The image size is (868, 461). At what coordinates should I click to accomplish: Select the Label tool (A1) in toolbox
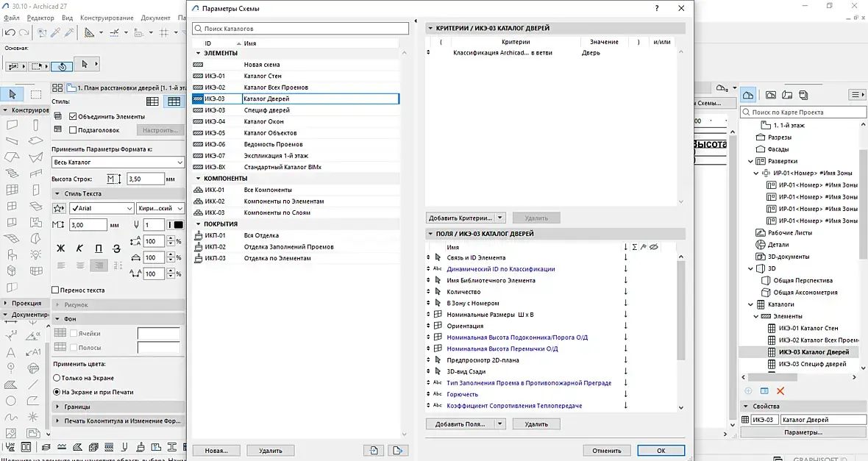(x=33, y=352)
